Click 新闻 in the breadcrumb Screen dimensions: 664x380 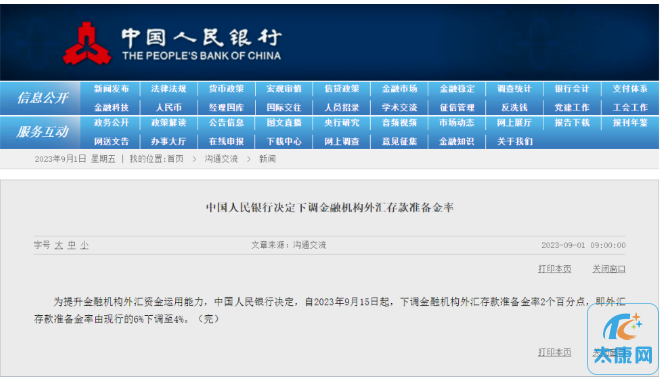267,159
